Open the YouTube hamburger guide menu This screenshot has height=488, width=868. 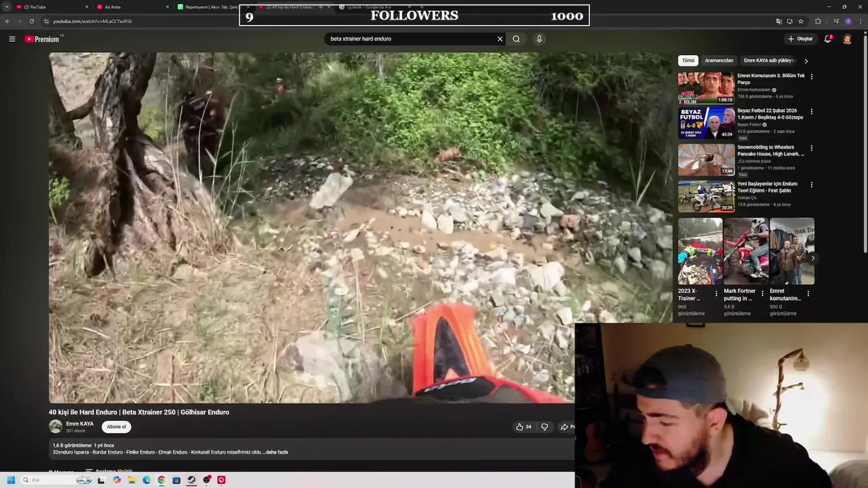click(12, 39)
